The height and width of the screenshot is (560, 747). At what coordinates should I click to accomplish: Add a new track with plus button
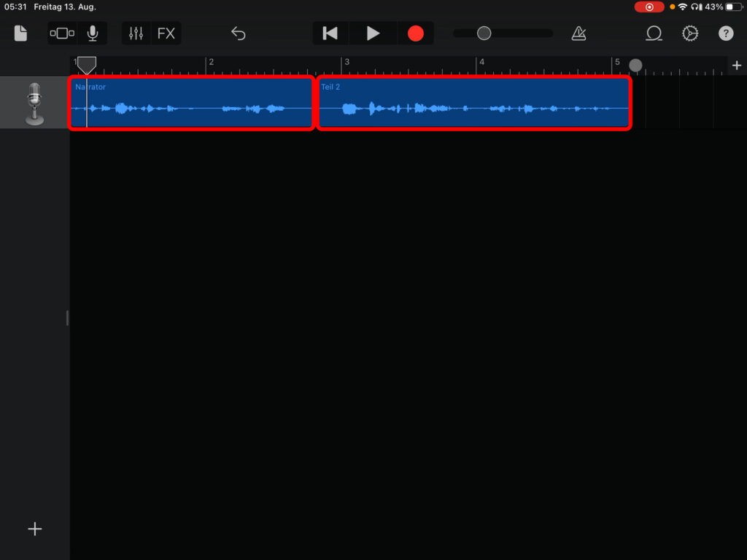(34, 529)
